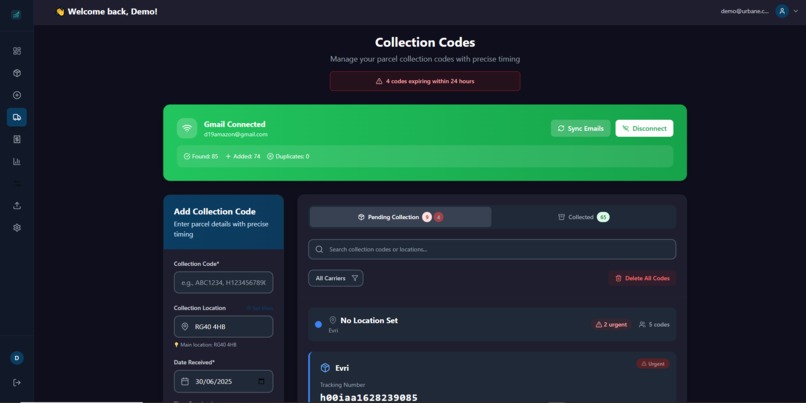Disconnect the Gmail account
Viewport: 806px width, 403px height.
coord(644,129)
